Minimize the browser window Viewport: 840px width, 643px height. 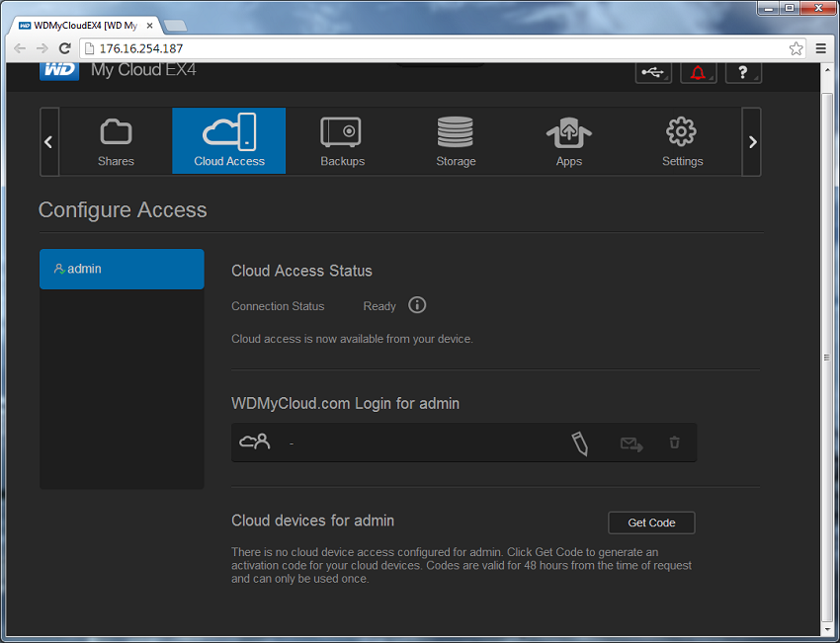click(769, 8)
